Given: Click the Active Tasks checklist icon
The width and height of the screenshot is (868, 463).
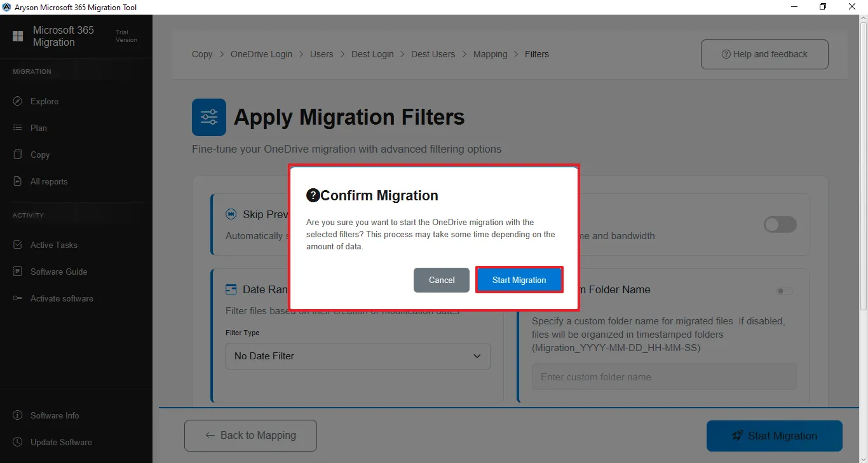Looking at the screenshot, I should tap(18, 245).
